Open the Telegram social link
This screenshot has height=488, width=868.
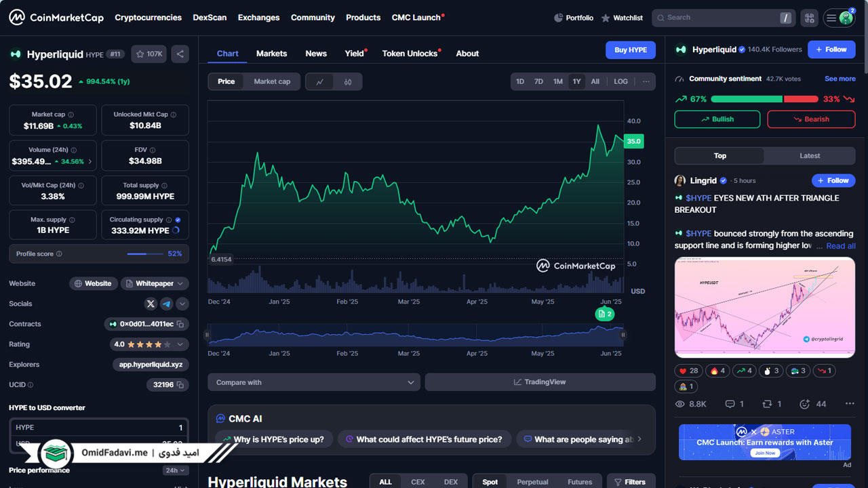click(166, 304)
